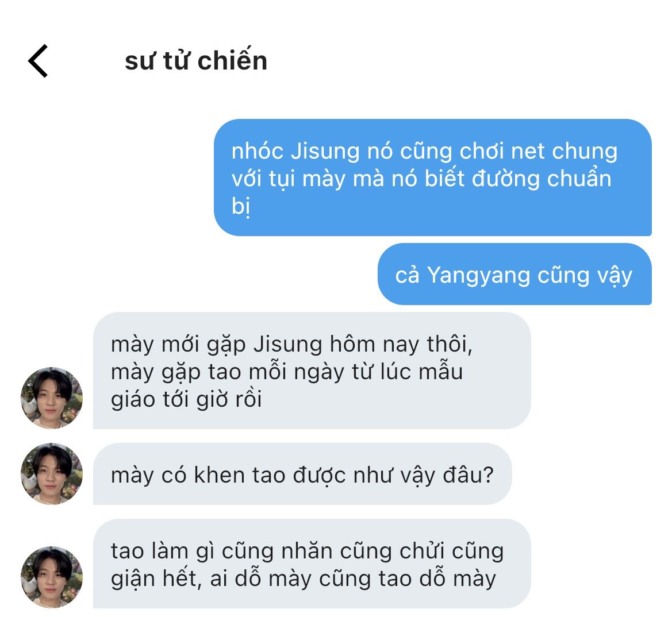Select the gray message "tao làm gì cũng nhăn"

pyautogui.click(x=312, y=564)
